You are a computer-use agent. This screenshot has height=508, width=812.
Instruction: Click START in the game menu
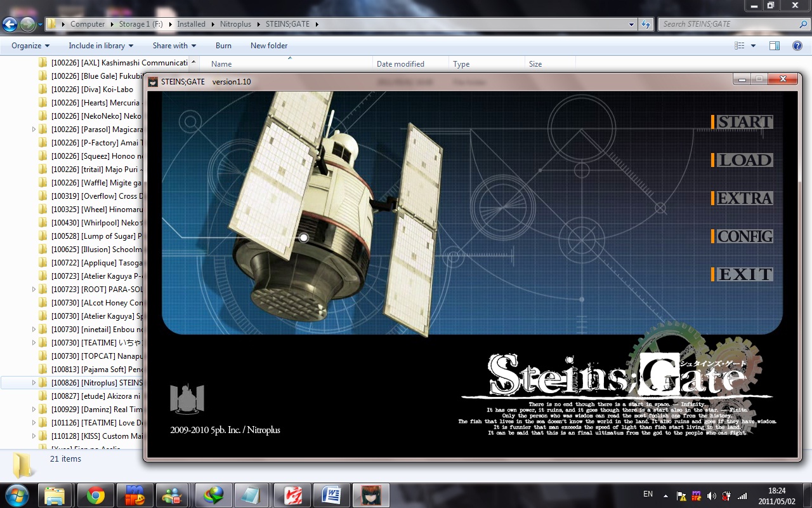(x=744, y=122)
